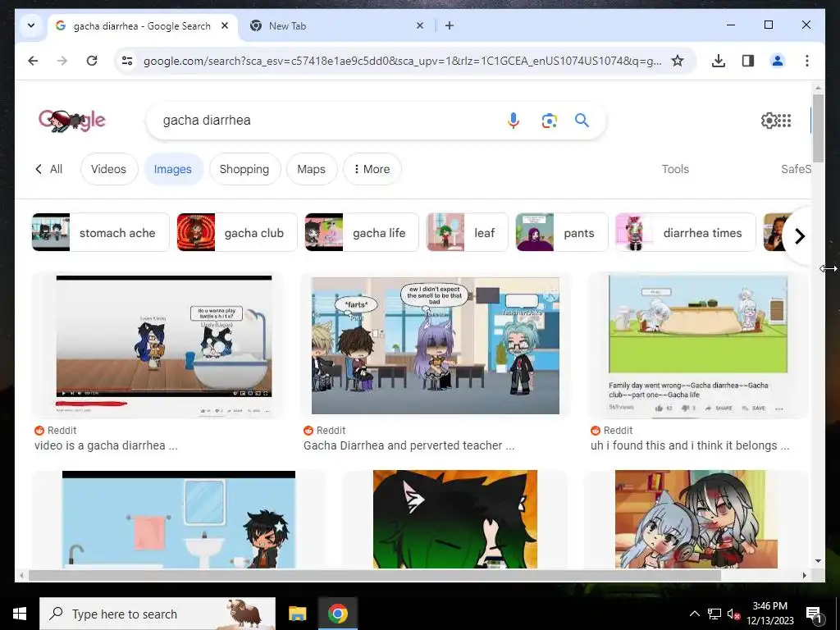
Task: Click the URL address bar
Action: click(x=402, y=61)
